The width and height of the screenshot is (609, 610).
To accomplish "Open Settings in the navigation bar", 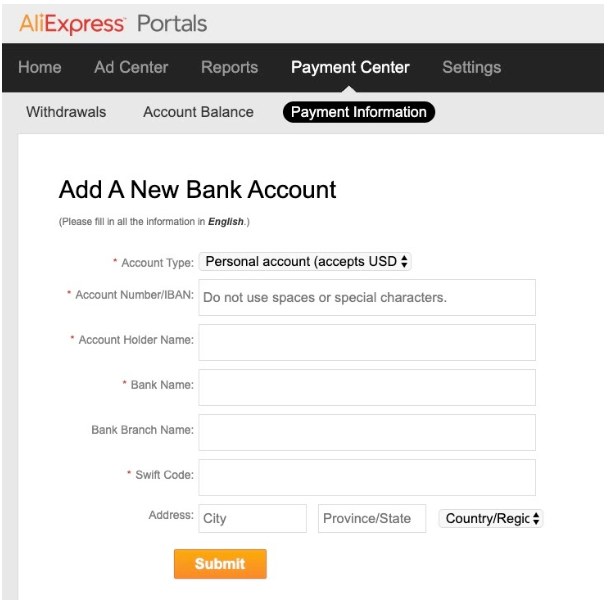I will pos(472,67).
